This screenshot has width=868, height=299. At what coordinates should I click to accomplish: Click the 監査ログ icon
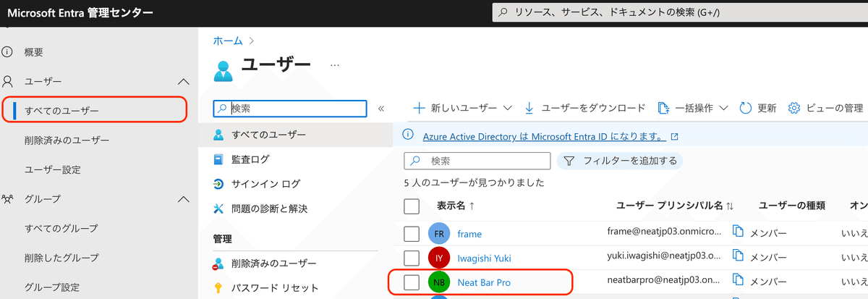click(219, 159)
